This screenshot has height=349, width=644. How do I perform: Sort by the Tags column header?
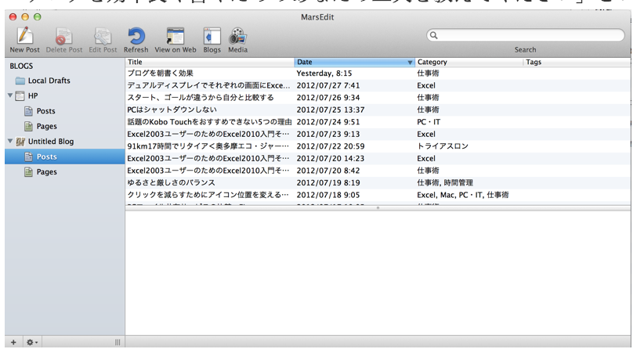tap(577, 62)
